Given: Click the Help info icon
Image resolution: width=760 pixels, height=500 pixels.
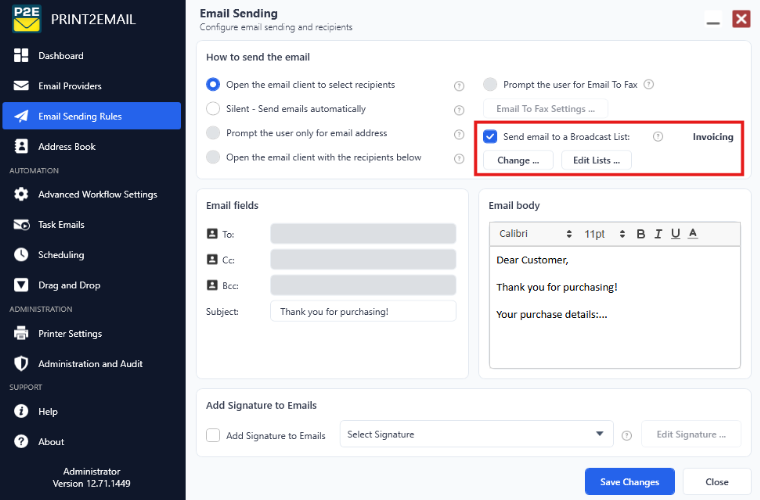Looking at the screenshot, I should 21,411.
